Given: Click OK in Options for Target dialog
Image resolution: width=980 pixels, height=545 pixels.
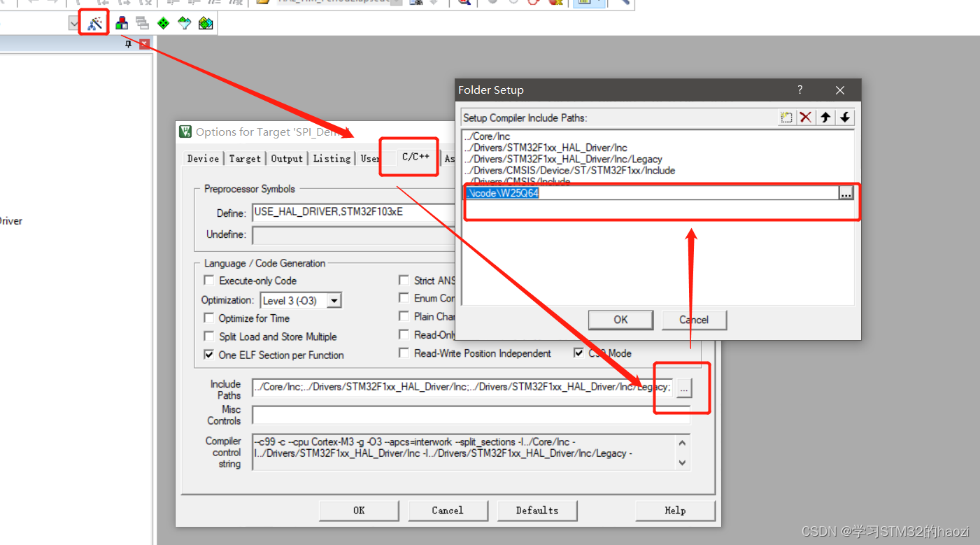Looking at the screenshot, I should 359,510.
